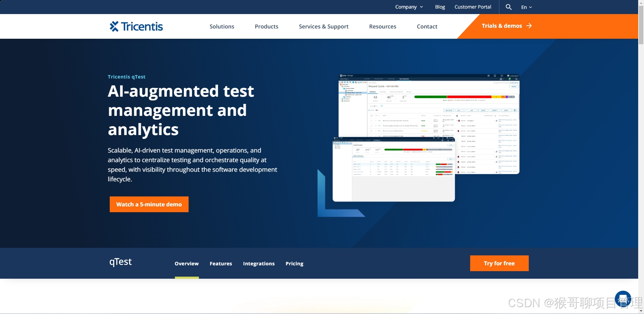Click the Tricentis logo
644x314 pixels.
pyautogui.click(x=136, y=26)
